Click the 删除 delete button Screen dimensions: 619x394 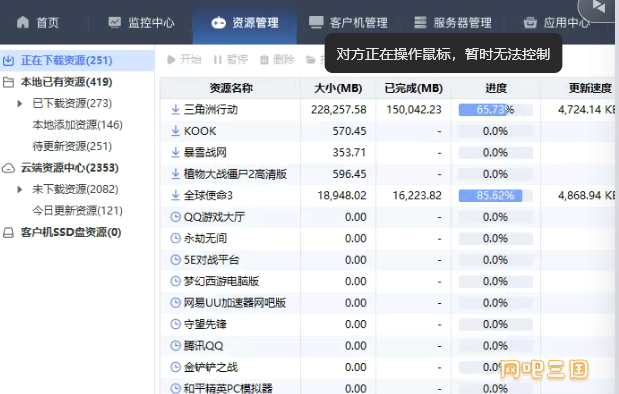pos(278,60)
